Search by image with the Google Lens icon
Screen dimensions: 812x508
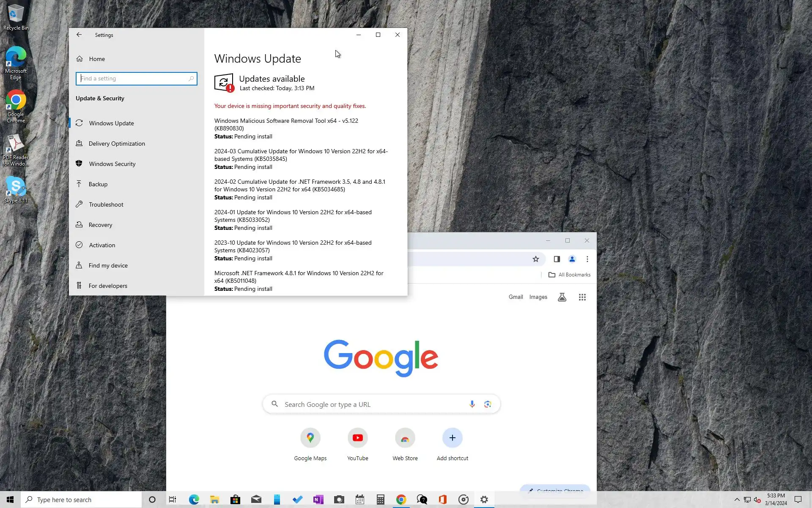click(x=488, y=404)
